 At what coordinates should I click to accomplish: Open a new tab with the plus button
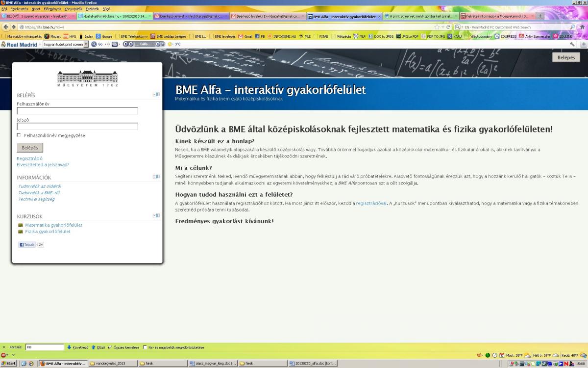pyautogui.click(x=540, y=16)
